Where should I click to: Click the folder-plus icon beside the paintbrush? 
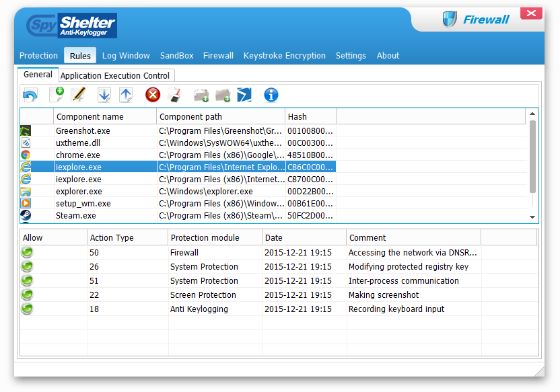[x=201, y=95]
